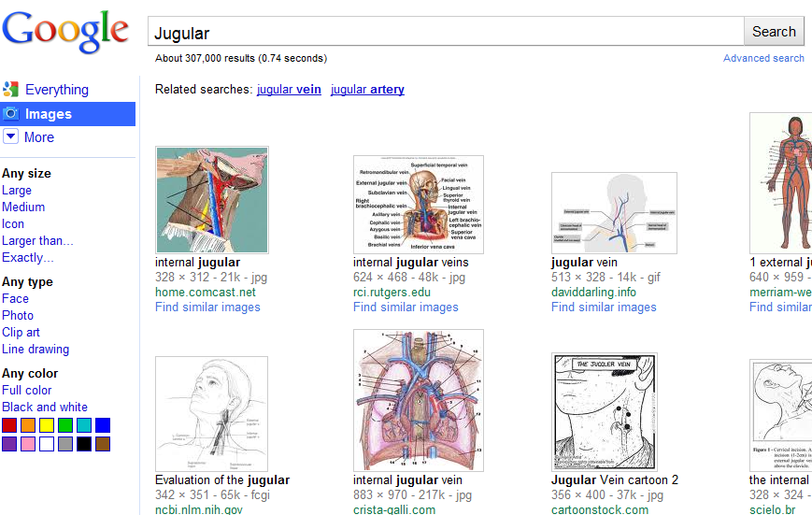The image size is (812, 515).
Task: Open the Jugular Vein cartoon 2 thumbnail
Action: pos(605,412)
